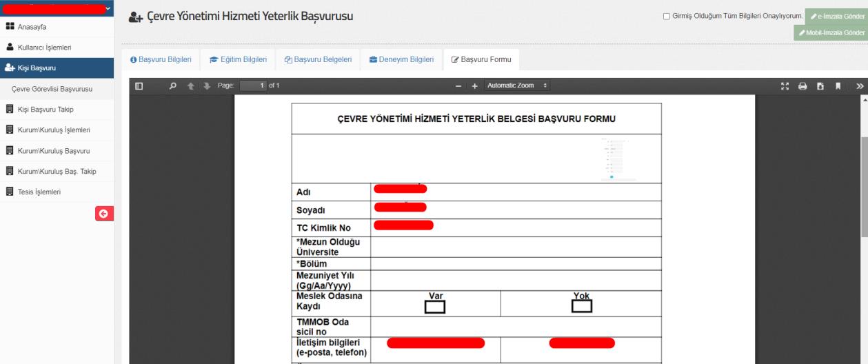Click the PDF page number field
Viewport: 868px width, 364px height.
pos(252,85)
